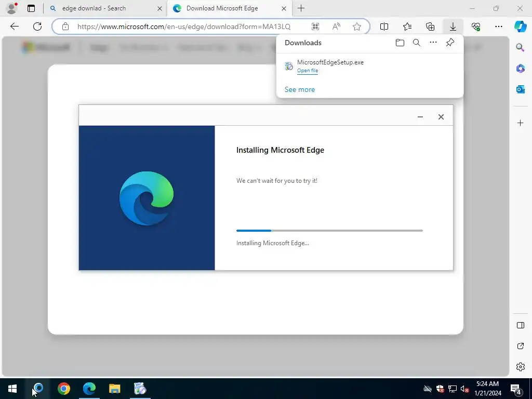532x399 pixels.
Task: Open Microsoft 365 sidebar icon
Action: click(x=520, y=69)
